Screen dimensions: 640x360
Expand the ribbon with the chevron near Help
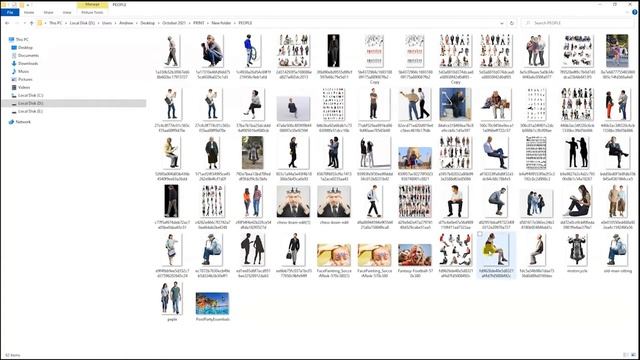(628, 12)
